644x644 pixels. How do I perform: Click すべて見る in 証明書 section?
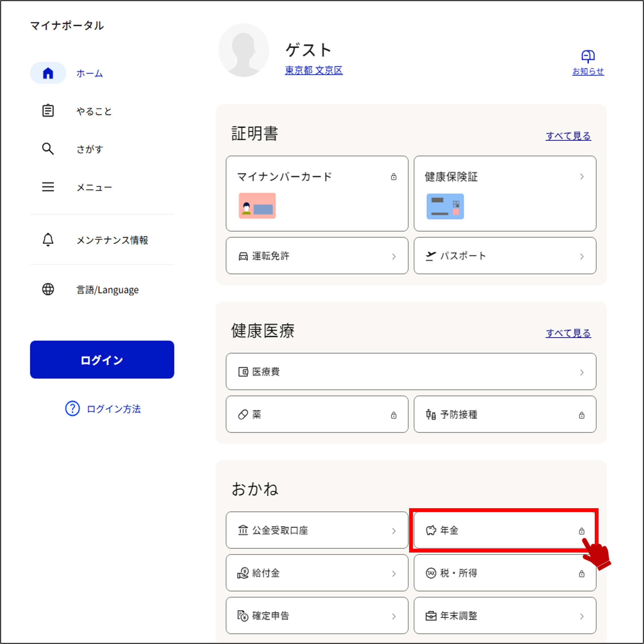click(568, 136)
